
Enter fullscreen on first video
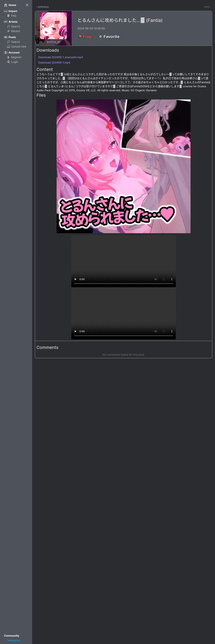[164, 279]
